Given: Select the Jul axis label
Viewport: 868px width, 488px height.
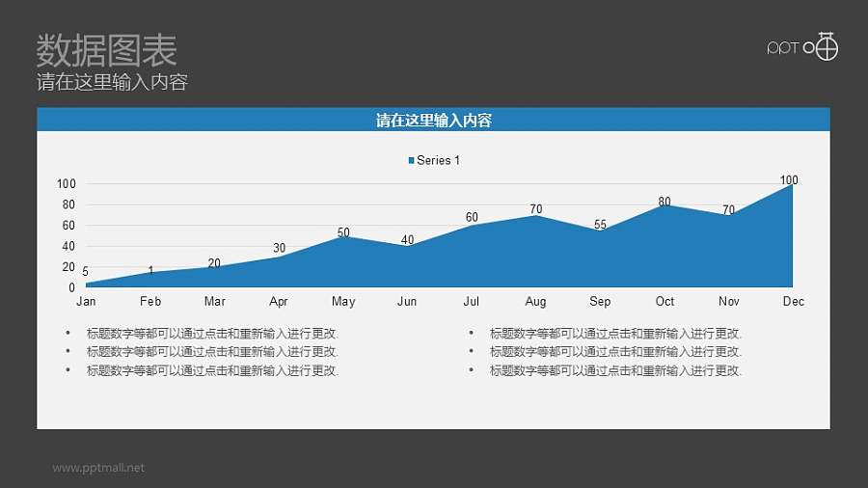Looking at the screenshot, I should pos(471,301).
